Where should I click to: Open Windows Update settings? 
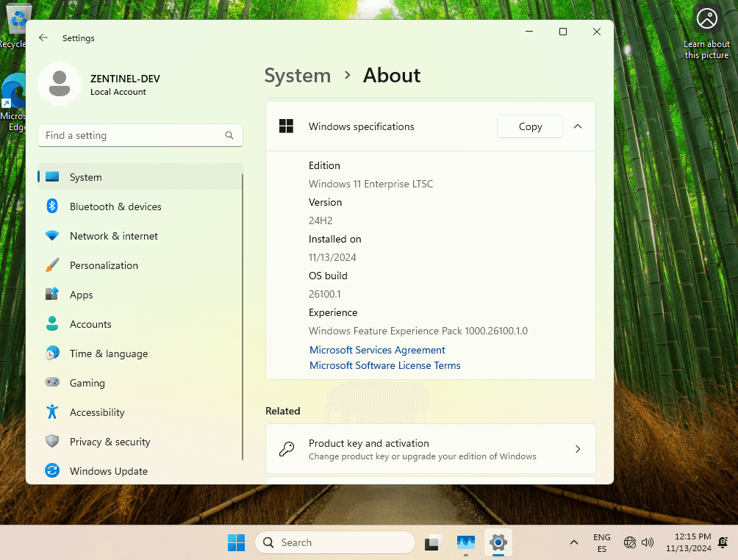pos(107,471)
